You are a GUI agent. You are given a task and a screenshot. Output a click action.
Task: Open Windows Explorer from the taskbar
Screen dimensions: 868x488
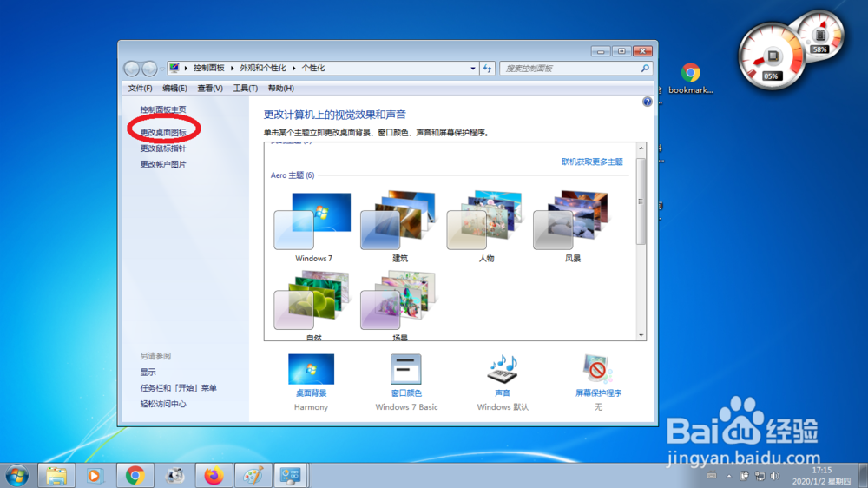56,476
